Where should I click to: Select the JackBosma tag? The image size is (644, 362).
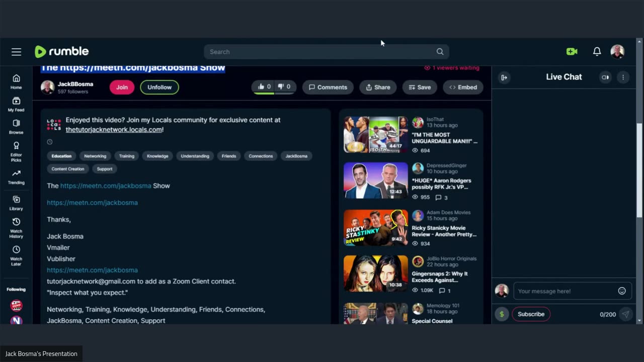(x=296, y=156)
